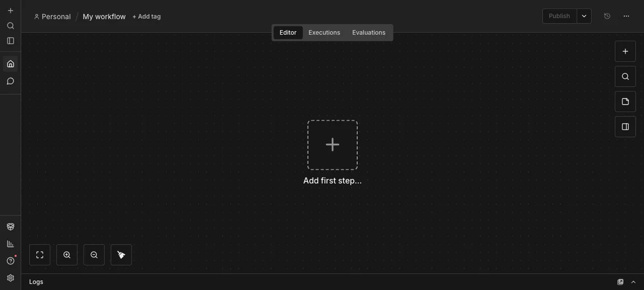This screenshot has height=290, width=644.
Task: Add a node with the canvas plus button
Action: coord(625,52)
